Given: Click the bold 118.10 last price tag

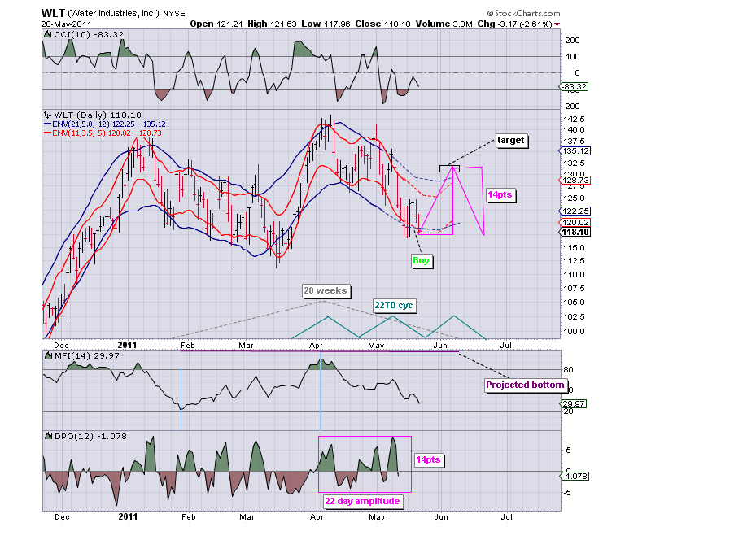Looking at the screenshot, I should [575, 233].
